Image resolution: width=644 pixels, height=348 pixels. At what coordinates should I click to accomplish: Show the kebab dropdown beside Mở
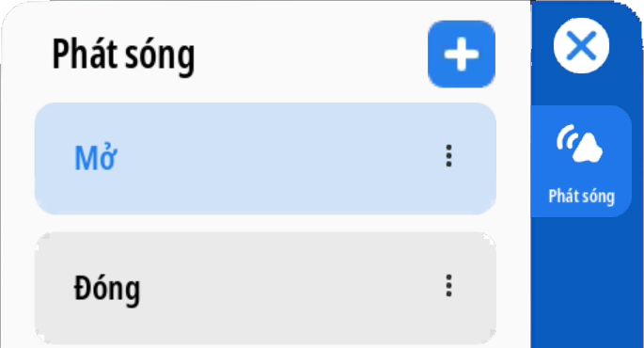coord(448,156)
